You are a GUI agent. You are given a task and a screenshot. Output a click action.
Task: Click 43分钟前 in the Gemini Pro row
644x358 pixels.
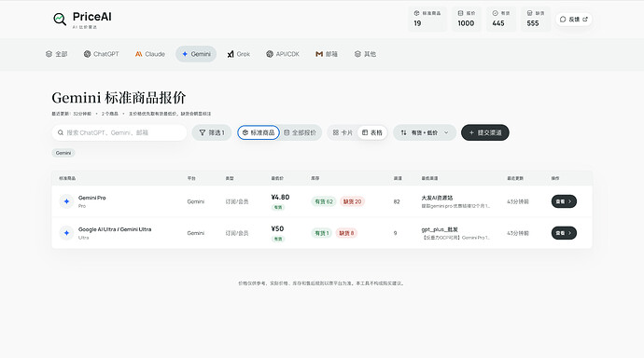point(518,201)
